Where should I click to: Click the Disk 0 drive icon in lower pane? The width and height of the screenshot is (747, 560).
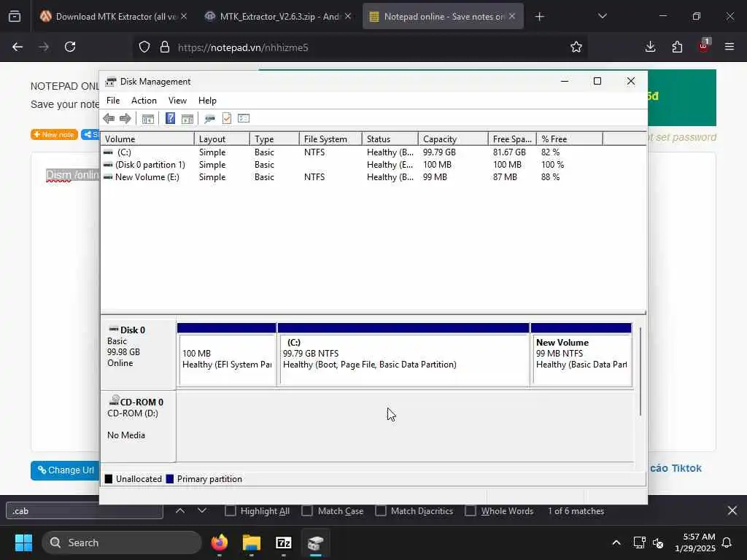(x=113, y=329)
